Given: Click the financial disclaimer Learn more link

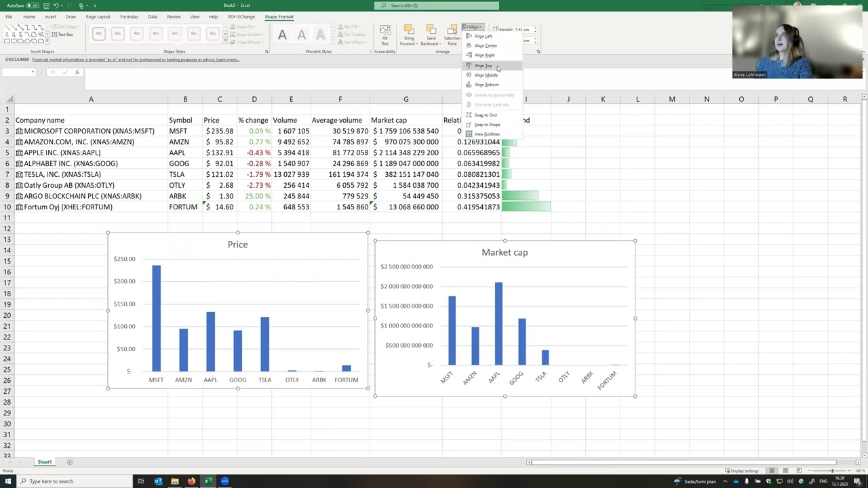Looking at the screenshot, I should (x=227, y=60).
